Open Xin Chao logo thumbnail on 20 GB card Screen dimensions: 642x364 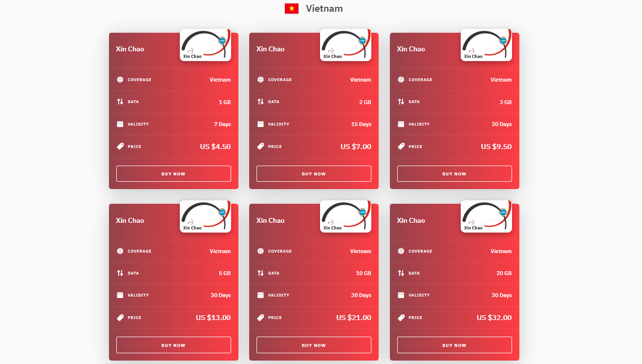point(486,216)
